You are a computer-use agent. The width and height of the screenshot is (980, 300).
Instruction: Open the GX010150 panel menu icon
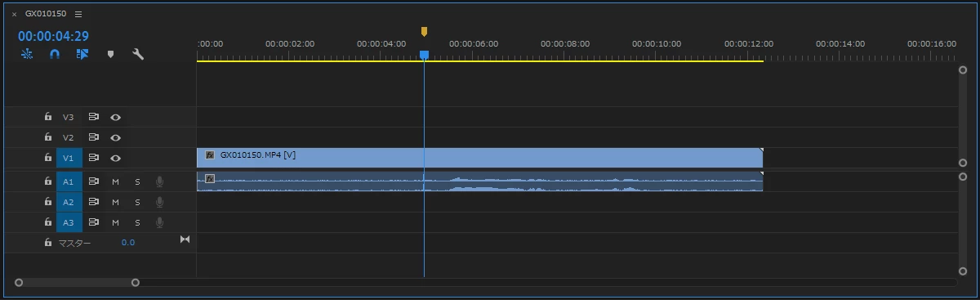point(78,15)
